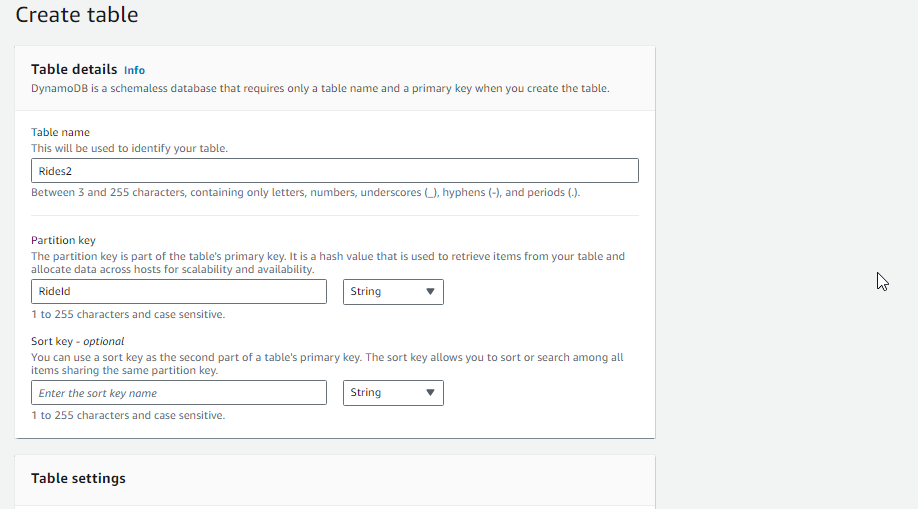Click the sort key explanation paragraph

[327, 364]
